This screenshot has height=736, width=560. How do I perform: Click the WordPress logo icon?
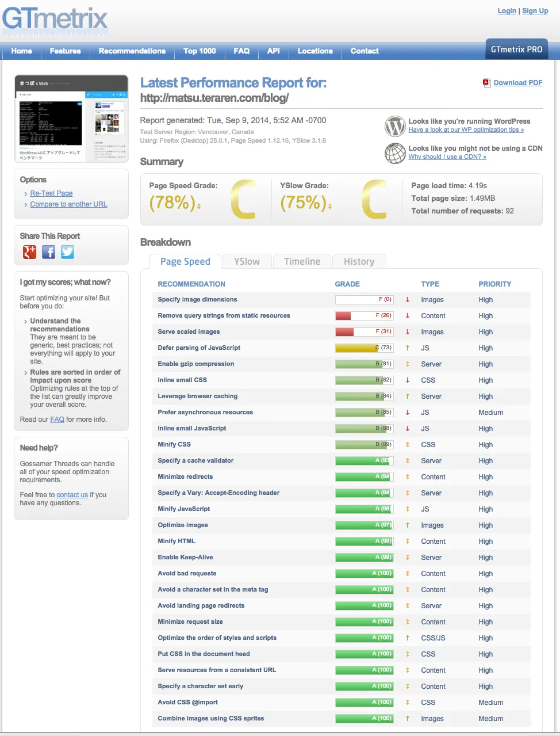click(x=395, y=125)
